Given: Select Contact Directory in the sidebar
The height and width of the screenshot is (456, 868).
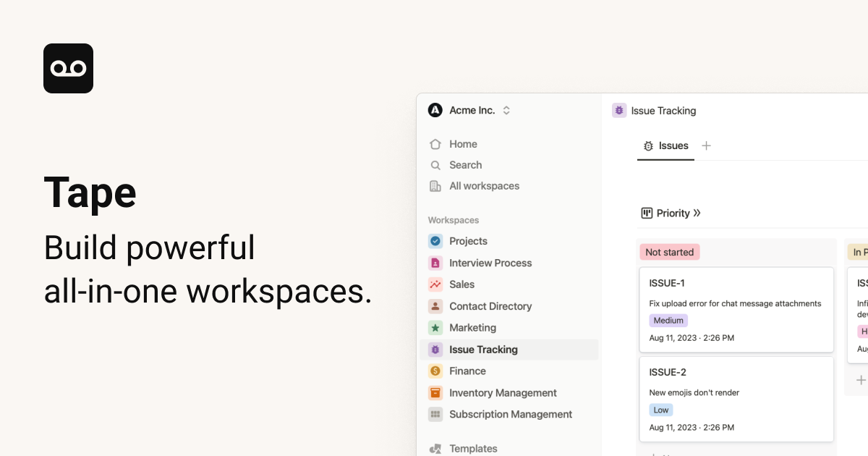Looking at the screenshot, I should (x=490, y=306).
